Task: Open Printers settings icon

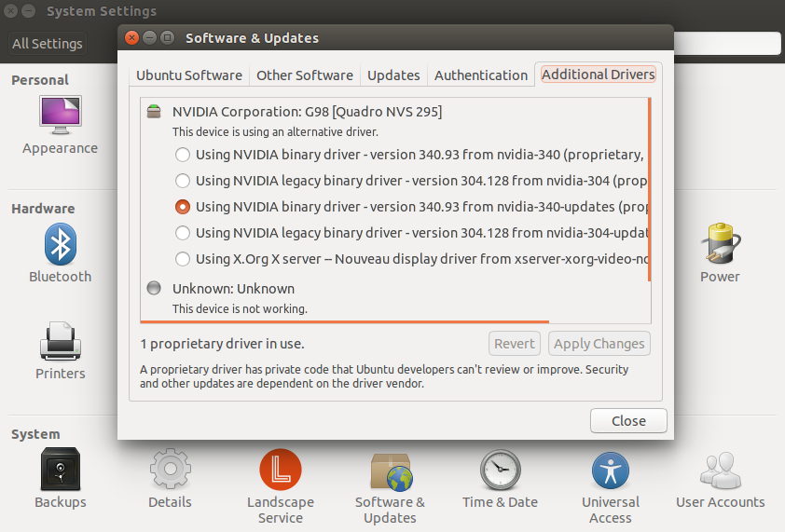Action: (x=60, y=341)
